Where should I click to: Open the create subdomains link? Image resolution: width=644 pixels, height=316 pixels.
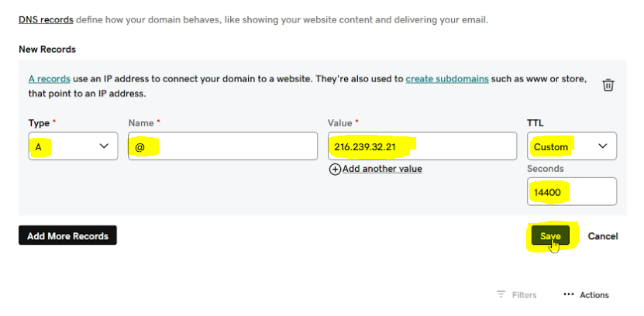point(447,79)
